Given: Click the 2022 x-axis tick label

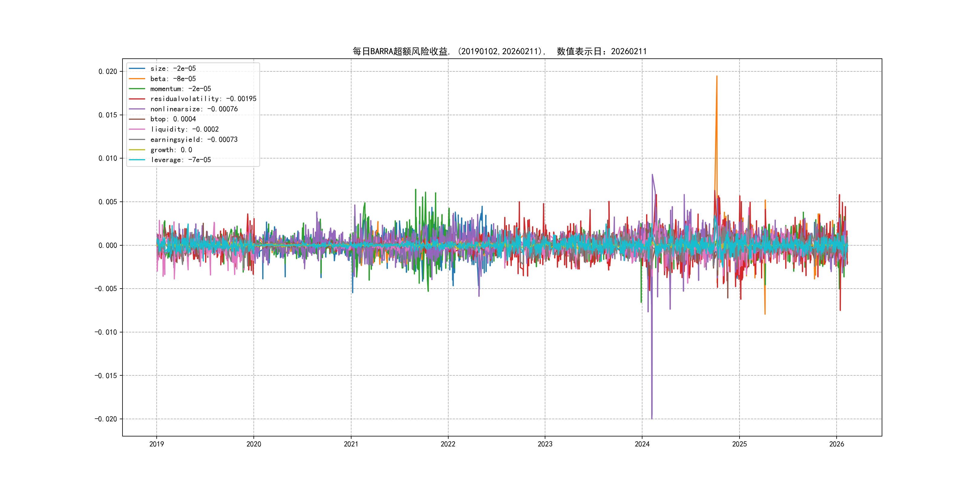Looking at the screenshot, I should pyautogui.click(x=448, y=444).
